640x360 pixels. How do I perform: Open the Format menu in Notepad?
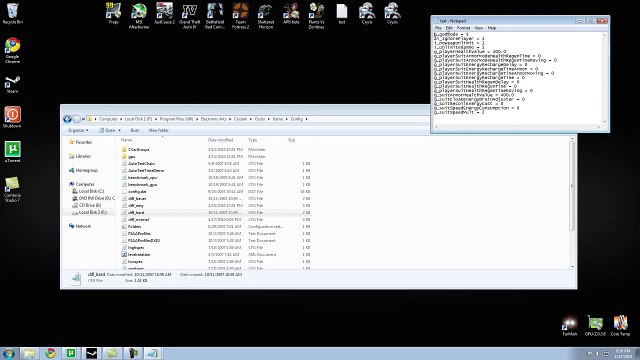click(x=463, y=28)
